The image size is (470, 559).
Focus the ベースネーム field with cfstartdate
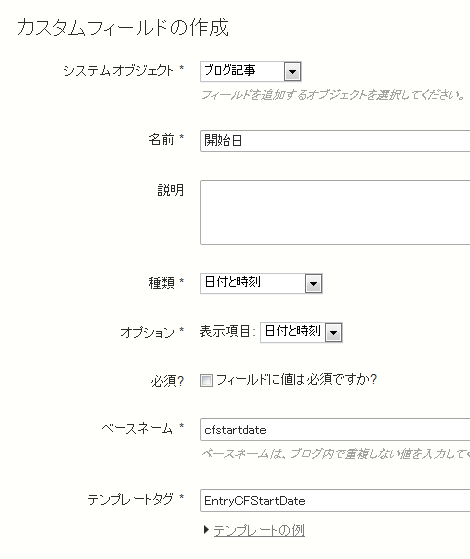(x=335, y=430)
